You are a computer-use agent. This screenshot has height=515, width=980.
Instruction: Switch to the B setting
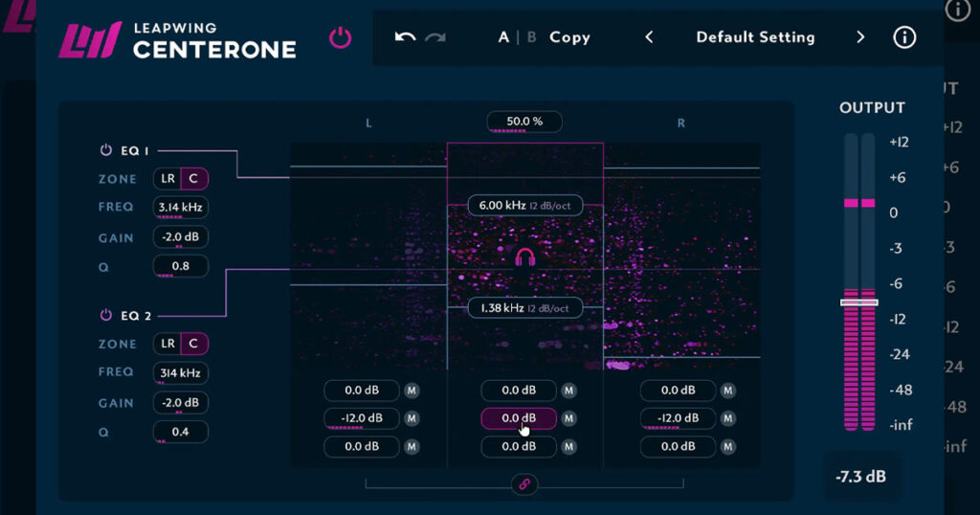(x=532, y=37)
